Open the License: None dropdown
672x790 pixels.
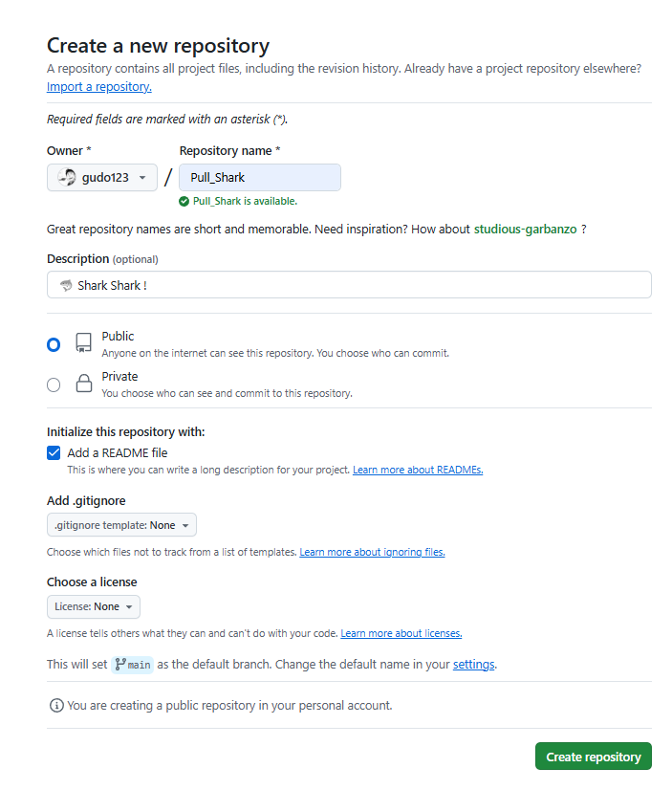pos(94,606)
